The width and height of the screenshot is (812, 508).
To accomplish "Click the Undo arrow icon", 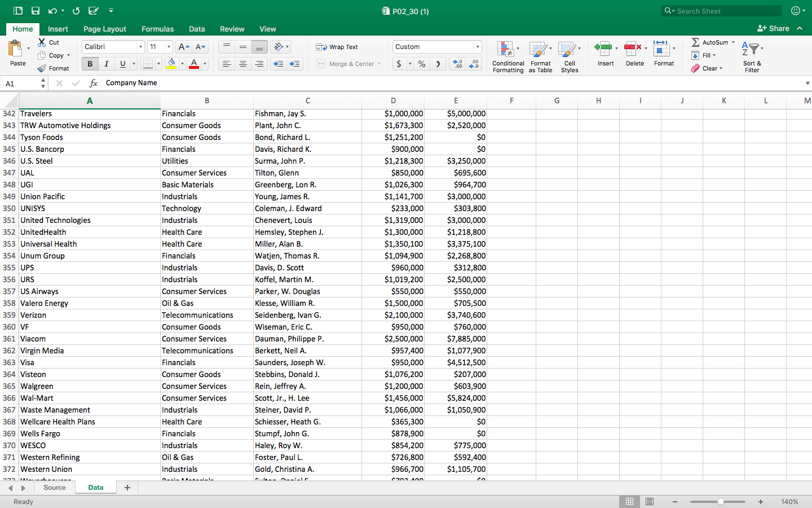I will [x=52, y=11].
